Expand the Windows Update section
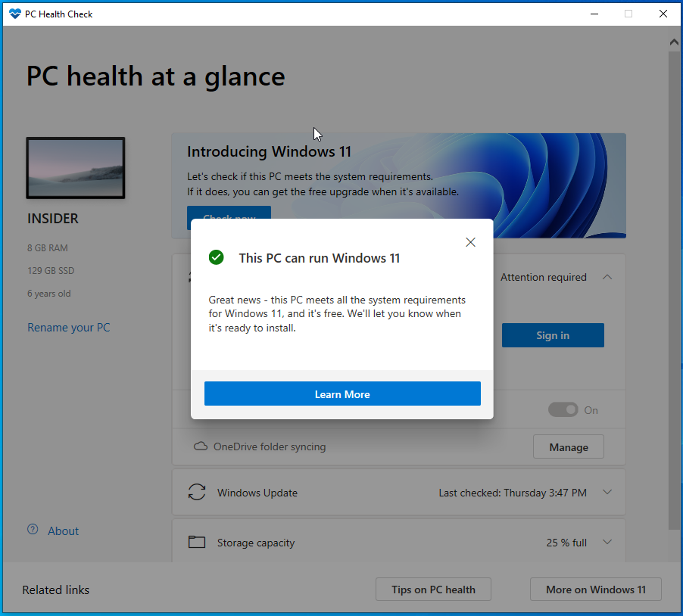 [607, 492]
